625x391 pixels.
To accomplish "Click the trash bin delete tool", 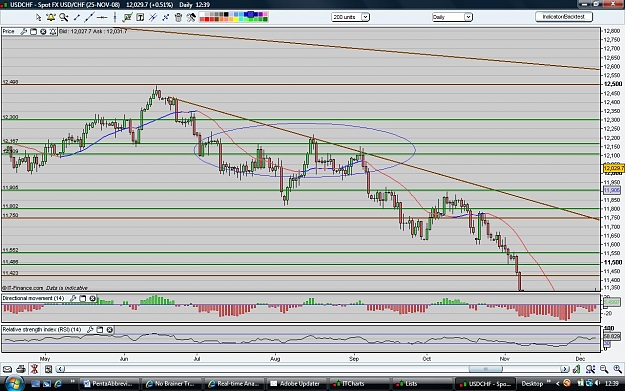I will point(178,17).
